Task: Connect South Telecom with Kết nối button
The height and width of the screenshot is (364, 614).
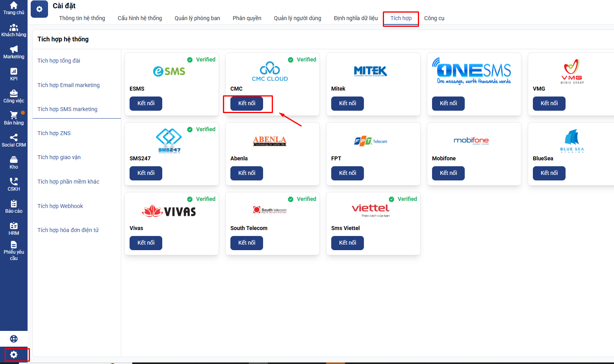Action: (x=247, y=243)
